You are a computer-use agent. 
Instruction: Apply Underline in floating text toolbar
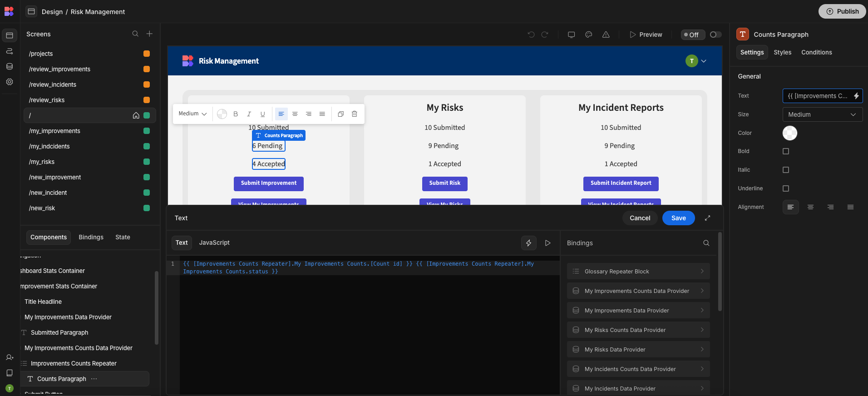click(x=262, y=114)
